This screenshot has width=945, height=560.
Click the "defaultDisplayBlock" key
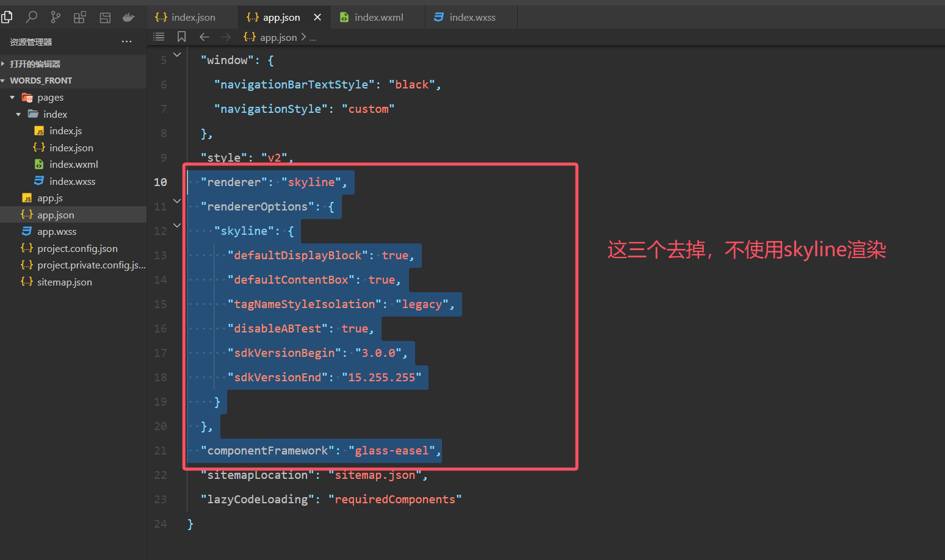pos(298,256)
